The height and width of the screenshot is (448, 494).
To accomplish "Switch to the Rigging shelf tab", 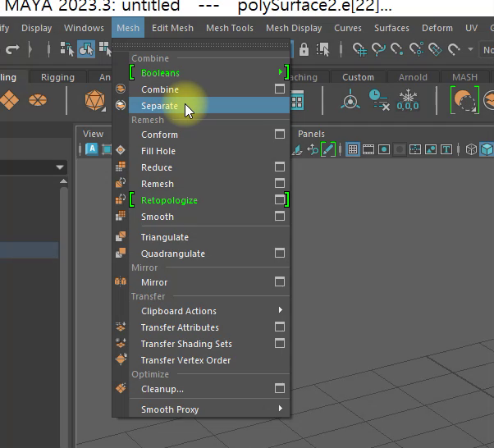I will (x=57, y=77).
